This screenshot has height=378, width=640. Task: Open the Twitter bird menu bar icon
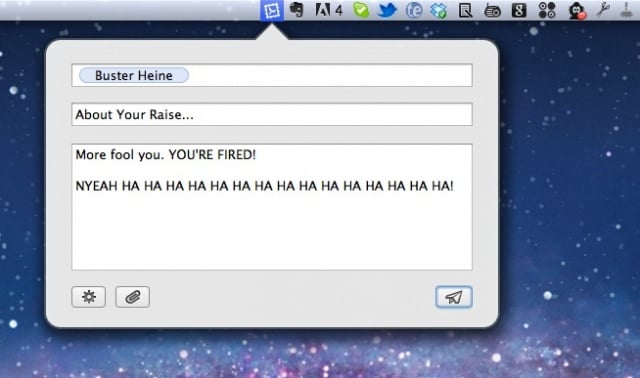point(387,10)
